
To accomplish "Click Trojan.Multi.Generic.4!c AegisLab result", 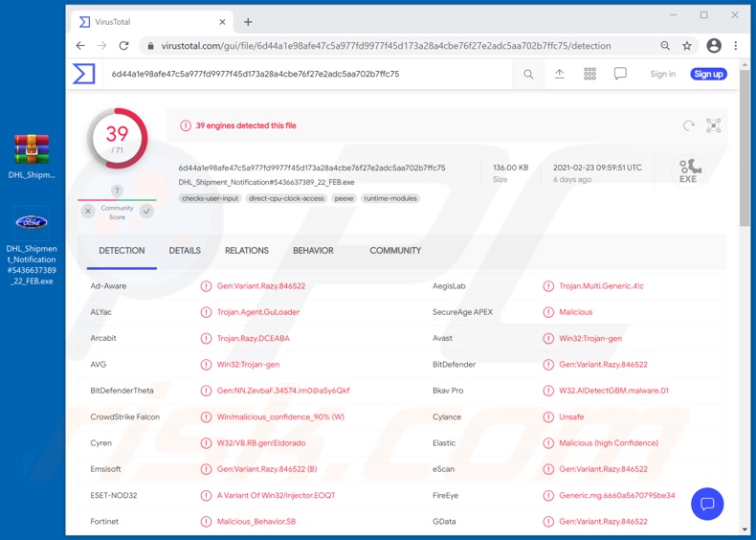I will [601, 286].
